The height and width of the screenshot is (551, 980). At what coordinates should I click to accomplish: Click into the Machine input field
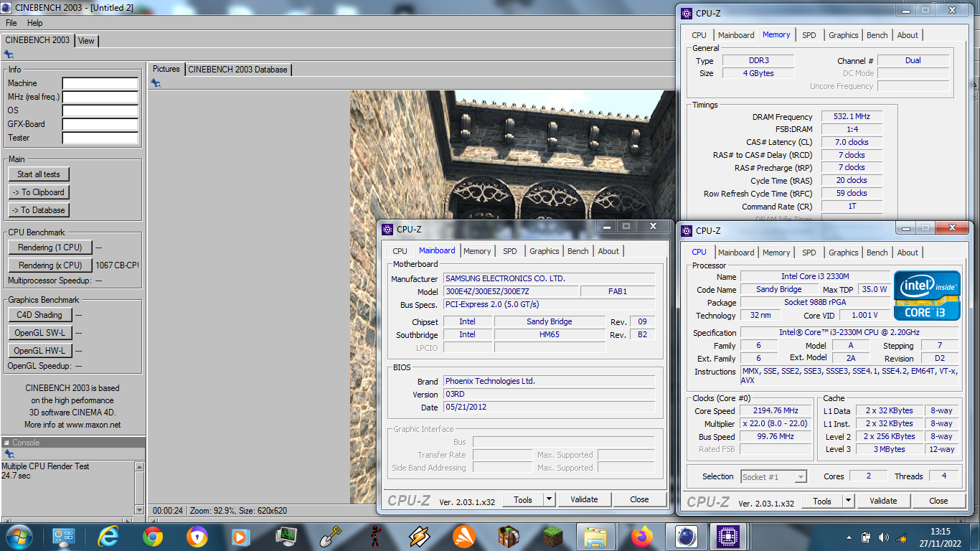[x=100, y=83]
